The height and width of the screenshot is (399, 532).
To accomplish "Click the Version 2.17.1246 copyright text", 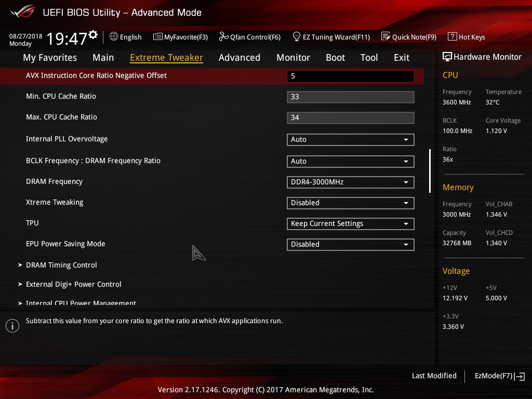I will (265, 390).
